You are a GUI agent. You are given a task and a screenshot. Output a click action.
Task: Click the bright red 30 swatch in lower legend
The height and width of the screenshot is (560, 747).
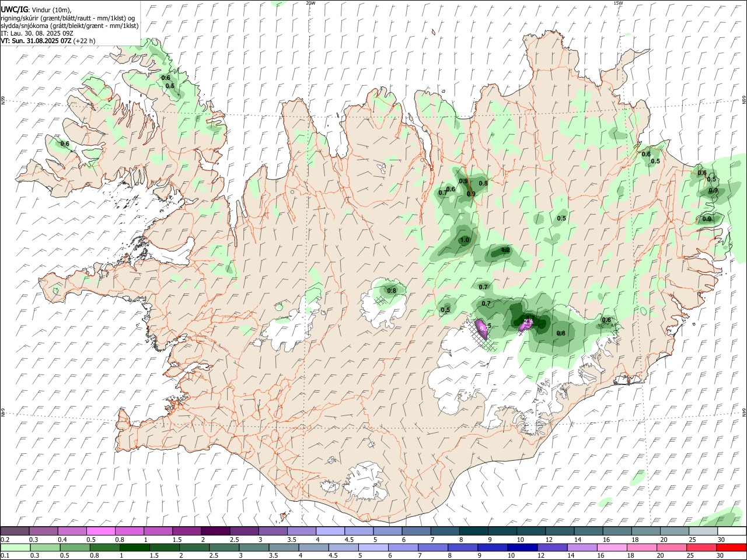[732, 547]
